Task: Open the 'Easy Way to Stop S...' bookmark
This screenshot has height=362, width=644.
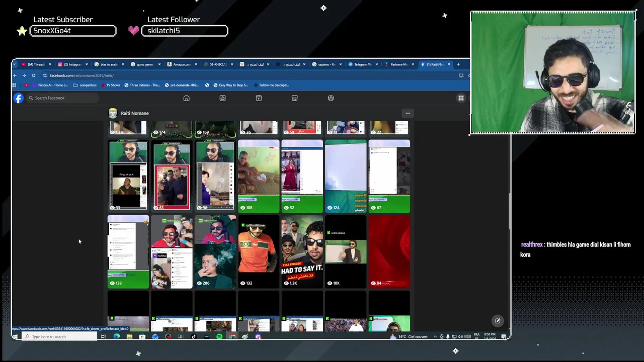Action: [x=230, y=85]
